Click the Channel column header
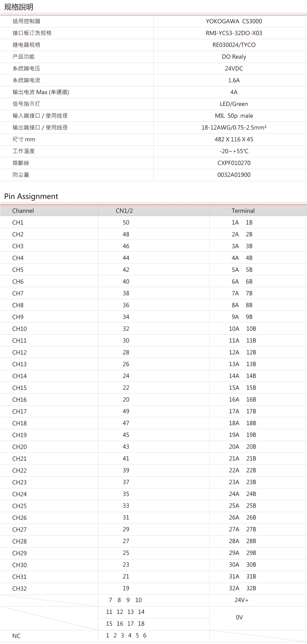This screenshot has height=644, width=307. pos(23,211)
